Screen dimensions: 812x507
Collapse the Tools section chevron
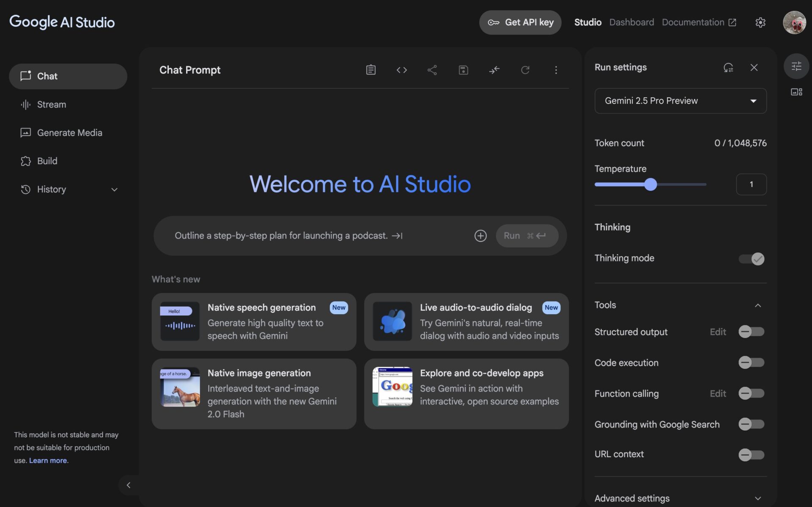point(757,305)
